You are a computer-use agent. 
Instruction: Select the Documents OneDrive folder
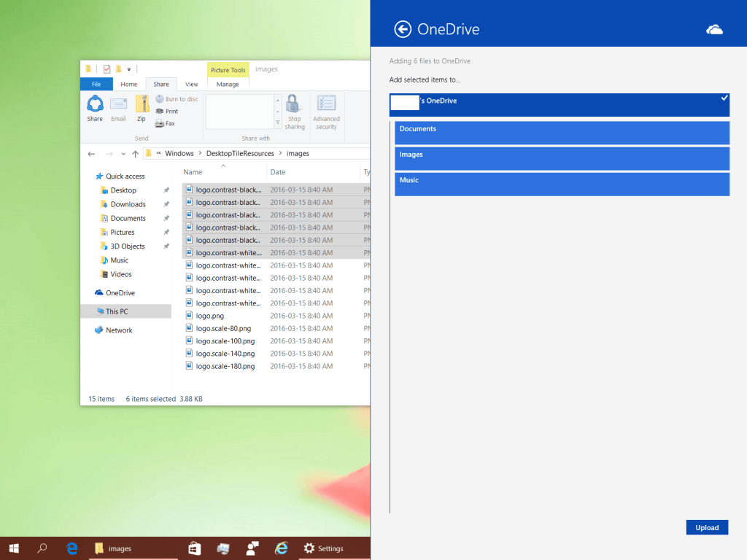[562, 133]
